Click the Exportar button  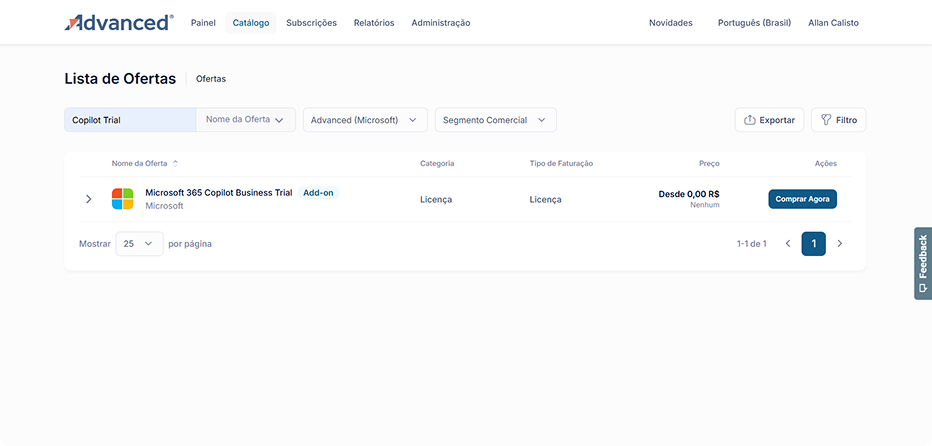[x=769, y=120]
